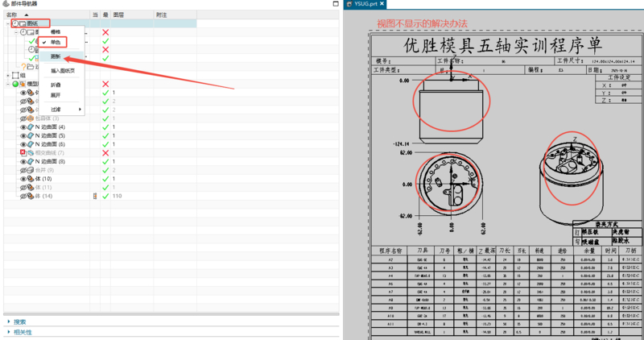Hide N 边曲面 (8) using the eye icon
This screenshot has height=340, width=644.
(23, 162)
